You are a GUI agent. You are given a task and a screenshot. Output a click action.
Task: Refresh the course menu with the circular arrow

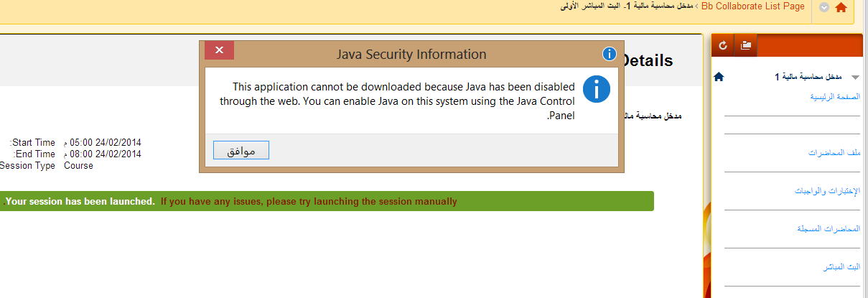pyautogui.click(x=723, y=45)
